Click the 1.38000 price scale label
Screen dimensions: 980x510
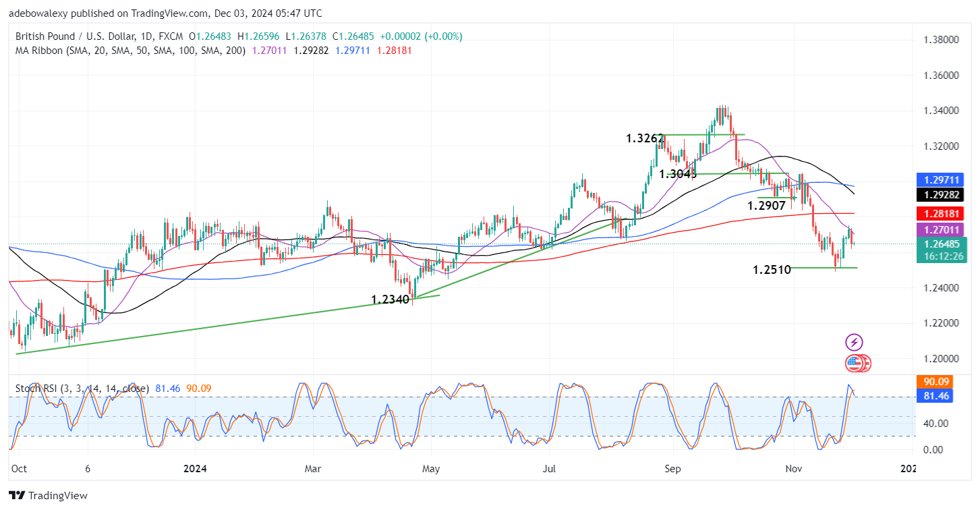942,40
